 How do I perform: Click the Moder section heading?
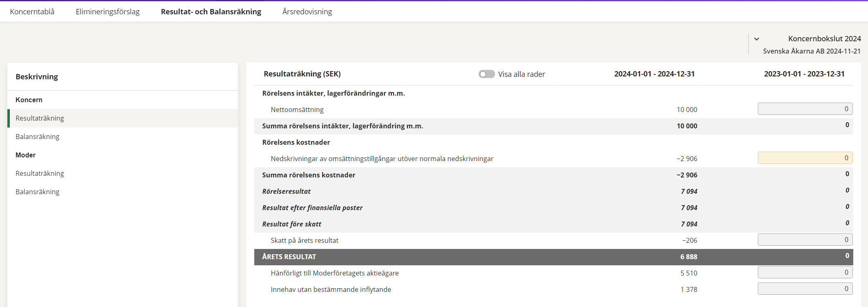click(x=25, y=155)
